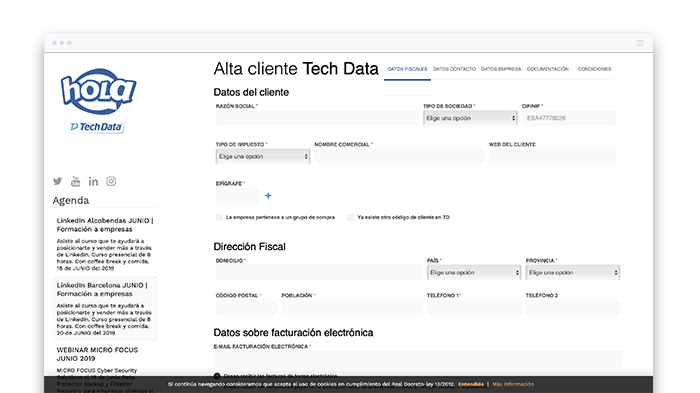Focus the Web del Cliente field
The height and width of the screenshot is (393, 700).
coord(553,157)
